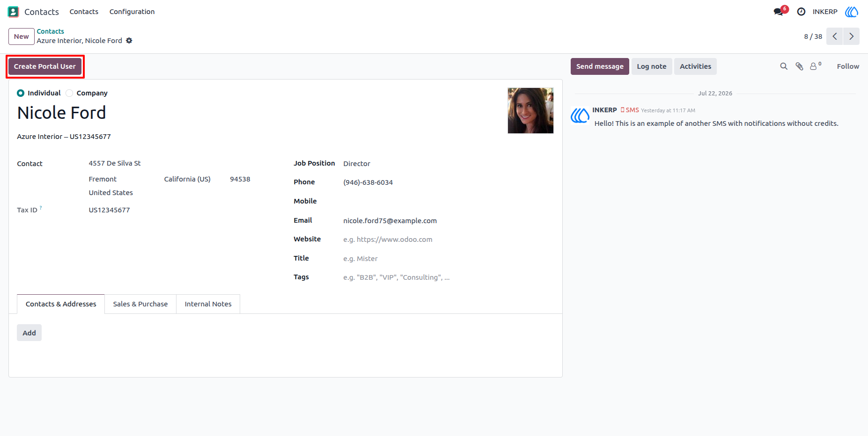Screen dimensions: 868x436
Task: Click the INKERP message author avatar
Action: point(580,116)
